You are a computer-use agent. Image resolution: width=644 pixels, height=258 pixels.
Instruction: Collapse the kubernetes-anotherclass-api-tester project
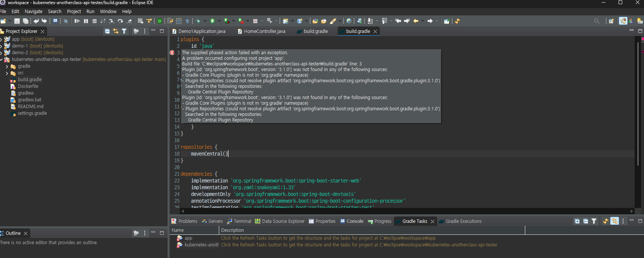(1, 59)
